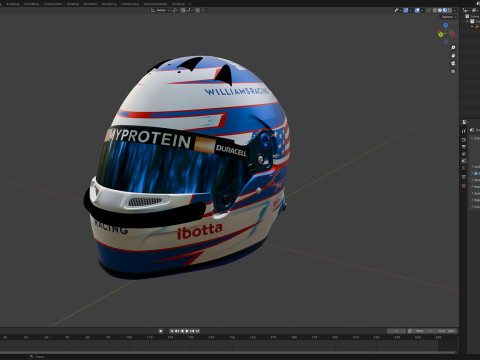Open the Output properties tab
Screen dimensions: 480x360
coord(464,147)
